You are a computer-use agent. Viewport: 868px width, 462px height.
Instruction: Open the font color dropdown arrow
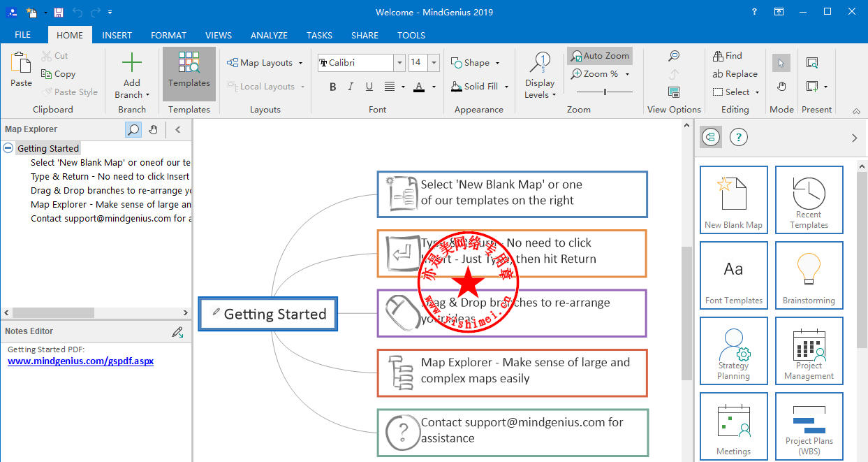pyautogui.click(x=434, y=87)
